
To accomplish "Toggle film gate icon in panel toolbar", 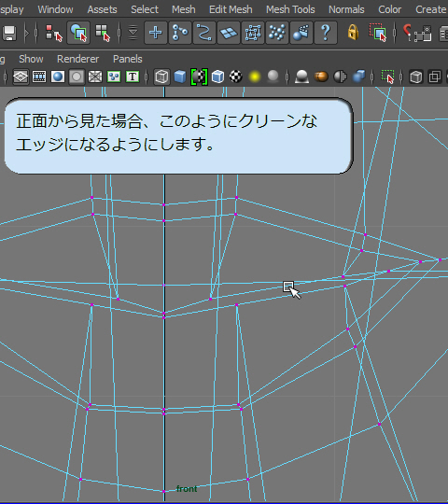I will click(39, 77).
